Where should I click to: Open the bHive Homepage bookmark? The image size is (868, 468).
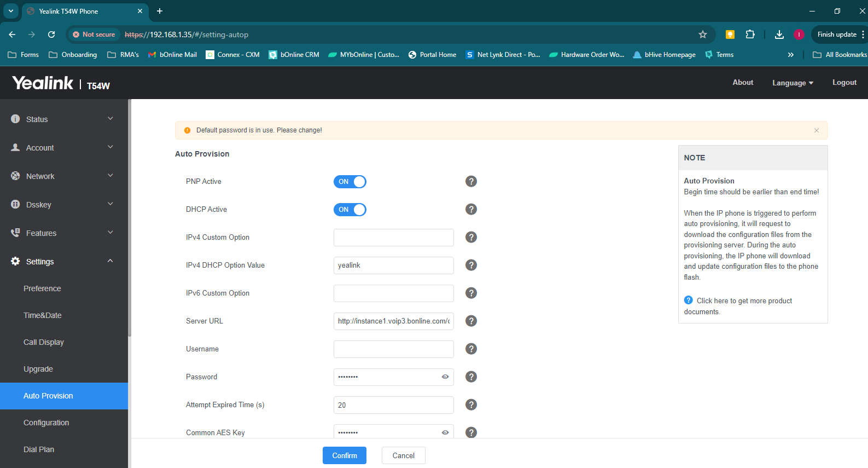tap(665, 55)
